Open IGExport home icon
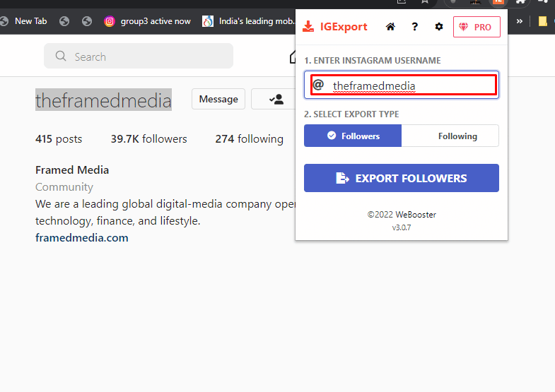The height and width of the screenshot is (392, 555). tap(390, 27)
